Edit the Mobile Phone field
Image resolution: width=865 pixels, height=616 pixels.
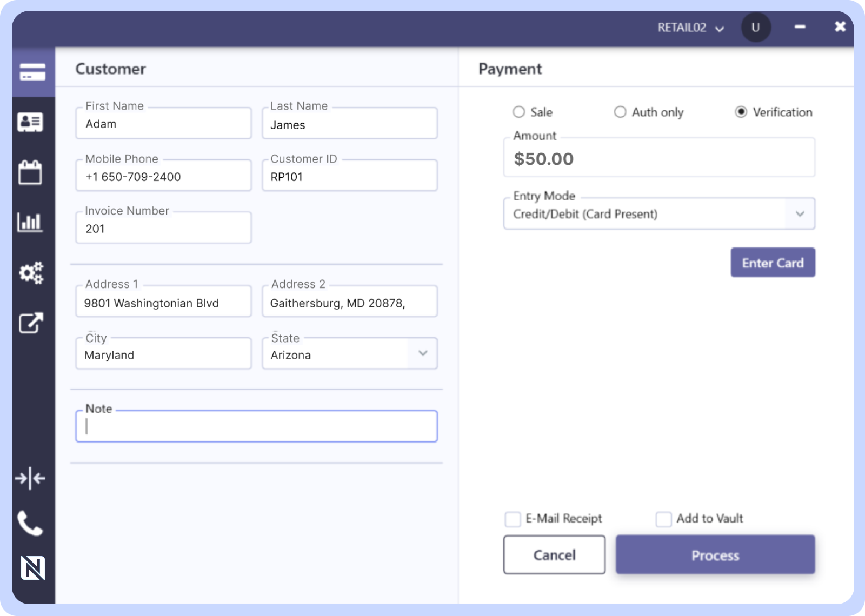[164, 176]
